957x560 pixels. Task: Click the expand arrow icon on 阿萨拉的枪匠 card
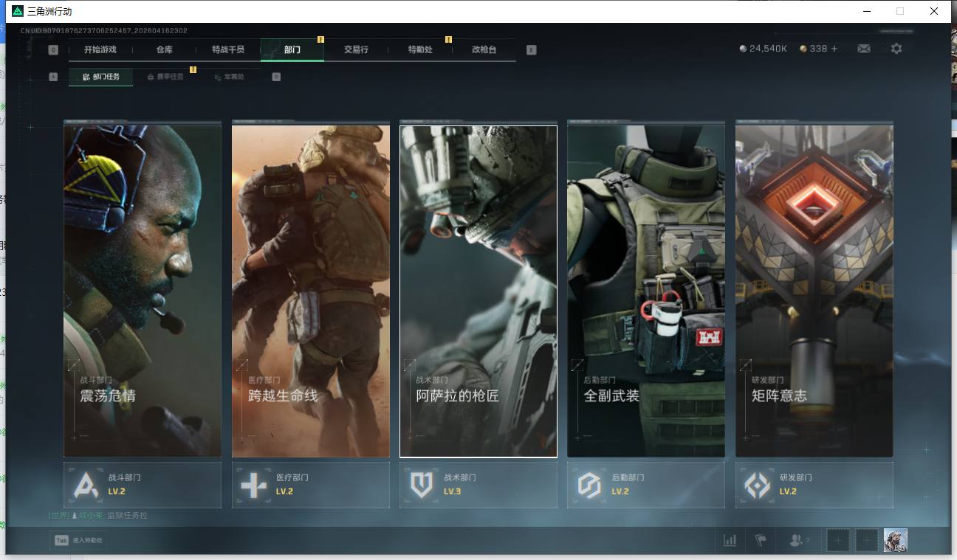pyautogui.click(x=410, y=365)
